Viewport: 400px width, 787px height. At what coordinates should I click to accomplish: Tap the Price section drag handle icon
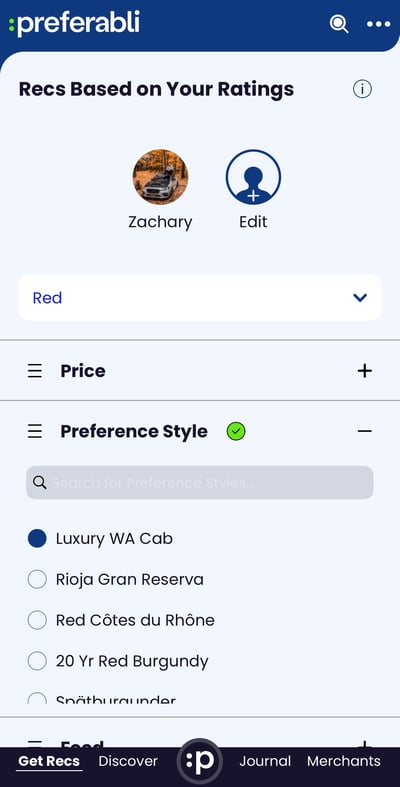point(35,371)
